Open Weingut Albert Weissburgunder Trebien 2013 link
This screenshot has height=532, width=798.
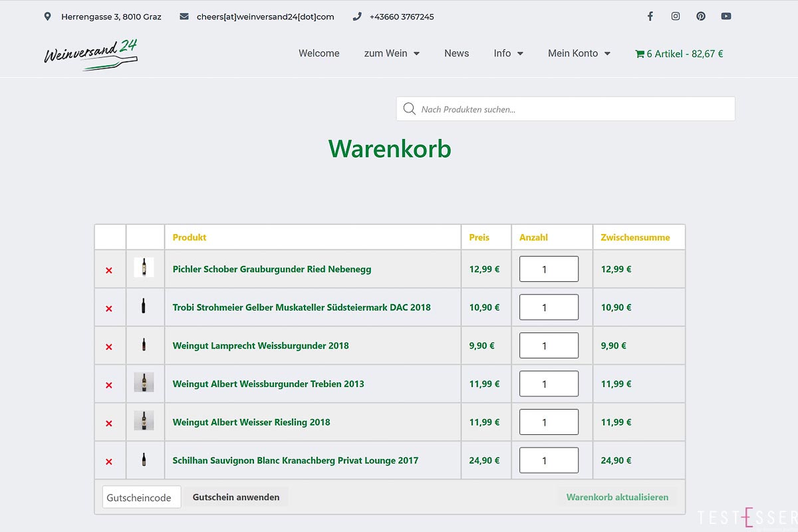click(x=268, y=384)
